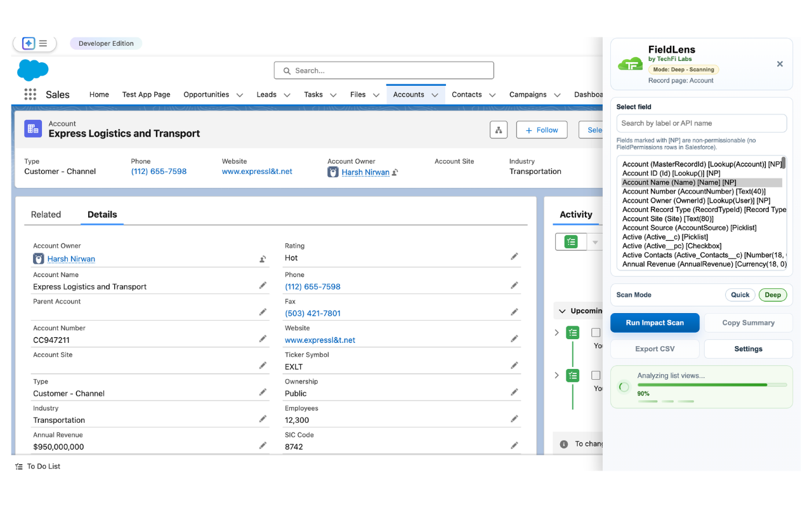Click the Export CSV button
812x508 pixels.
point(655,349)
